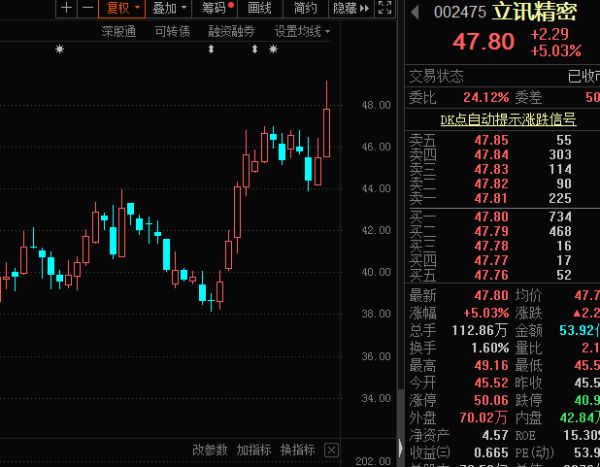Expand the 设置均线 dropdown
600x467 pixels.
point(302,31)
